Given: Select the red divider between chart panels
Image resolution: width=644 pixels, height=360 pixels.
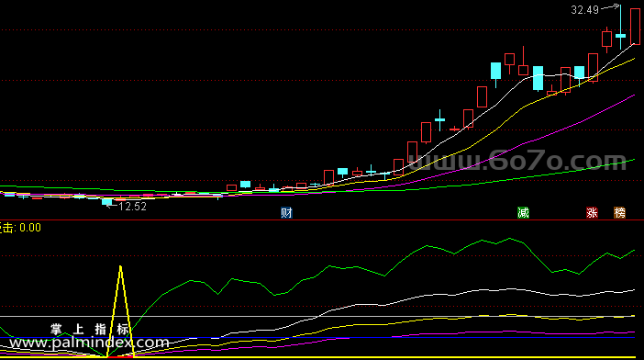Looking at the screenshot, I should pyautogui.click(x=322, y=220).
